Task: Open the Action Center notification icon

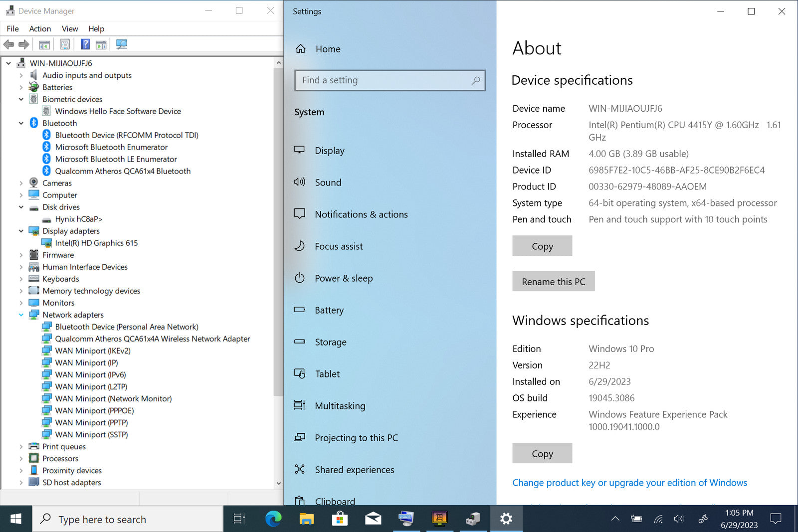Action: tap(776, 519)
